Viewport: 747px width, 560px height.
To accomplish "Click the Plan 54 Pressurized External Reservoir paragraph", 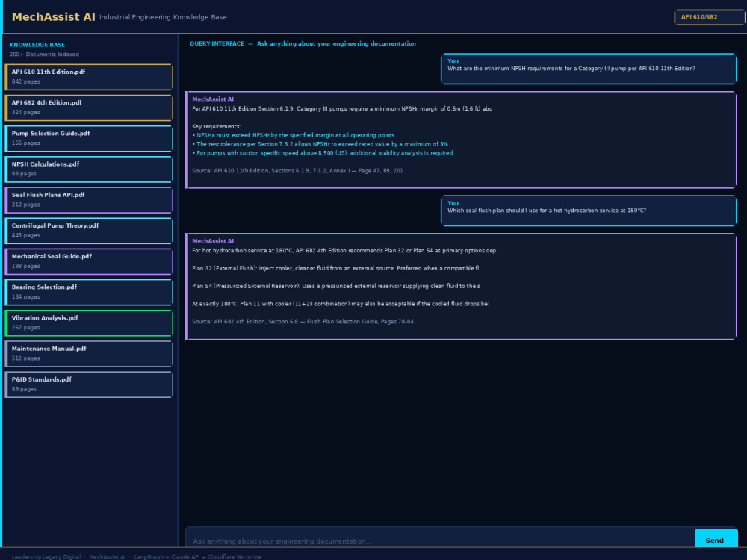I will [336, 286].
